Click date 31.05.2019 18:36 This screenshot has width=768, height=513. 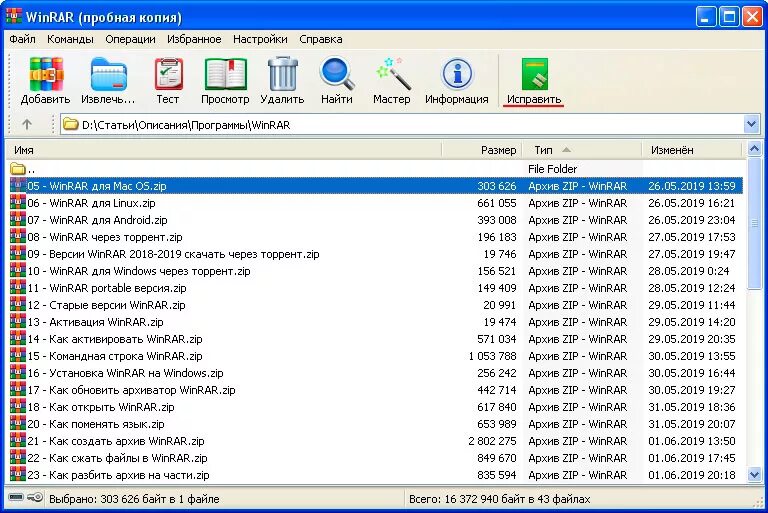(x=692, y=407)
